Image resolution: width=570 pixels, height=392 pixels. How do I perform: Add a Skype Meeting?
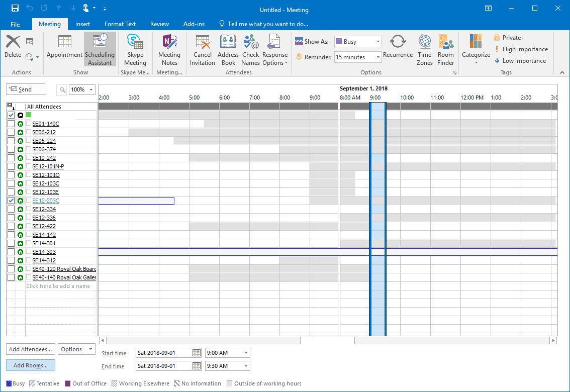[x=135, y=49]
